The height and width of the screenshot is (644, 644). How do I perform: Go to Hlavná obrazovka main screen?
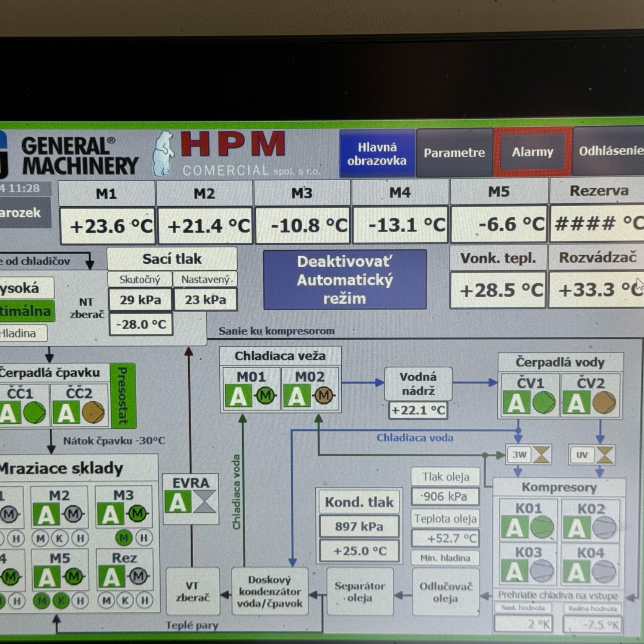click(377, 153)
